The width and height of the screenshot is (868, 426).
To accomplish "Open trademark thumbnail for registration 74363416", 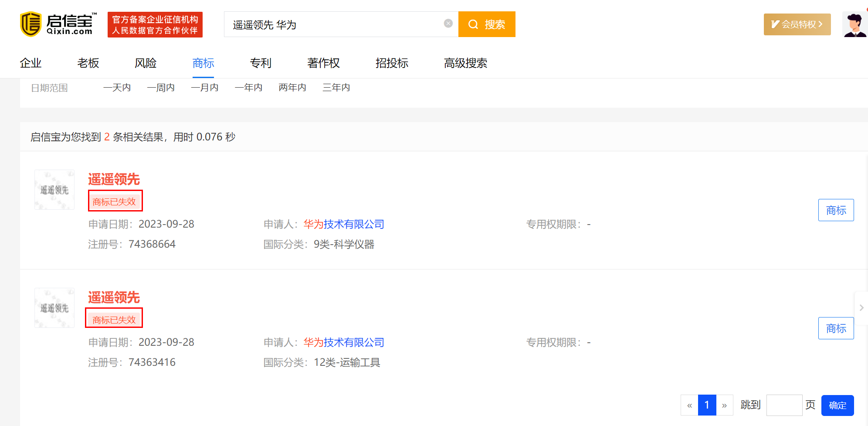I will [54, 308].
